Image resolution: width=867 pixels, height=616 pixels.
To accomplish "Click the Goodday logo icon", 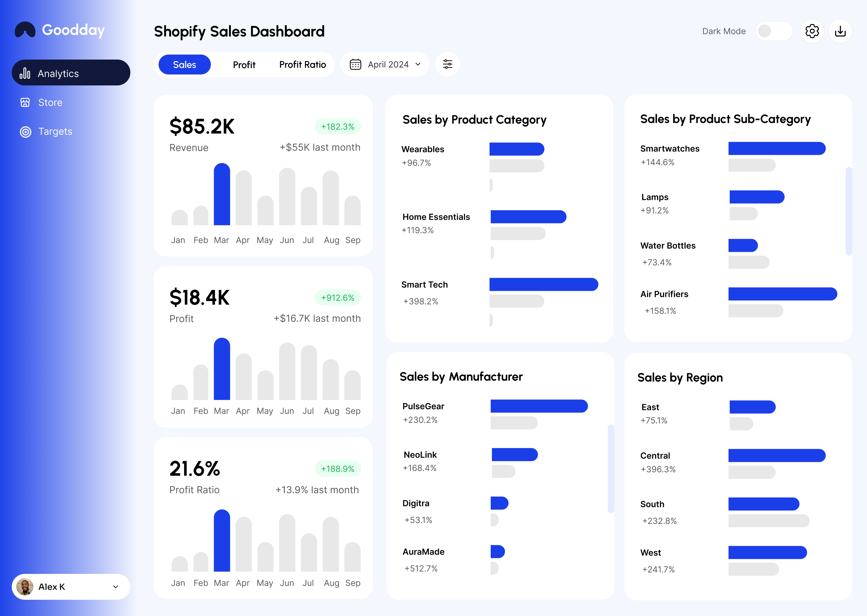I will [x=25, y=29].
